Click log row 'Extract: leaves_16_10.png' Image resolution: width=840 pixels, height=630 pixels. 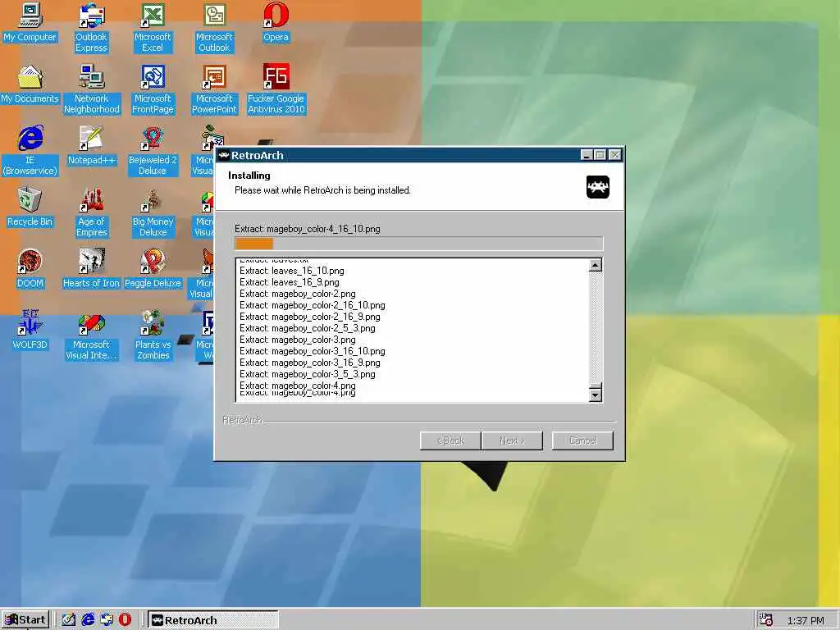(x=291, y=271)
